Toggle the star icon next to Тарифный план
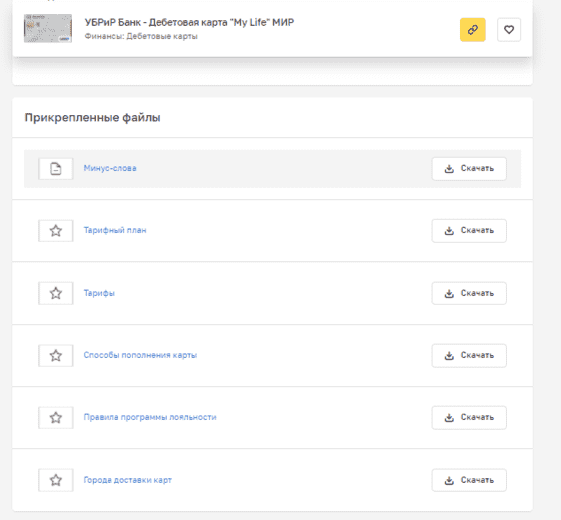This screenshot has height=520, width=561. (x=56, y=230)
